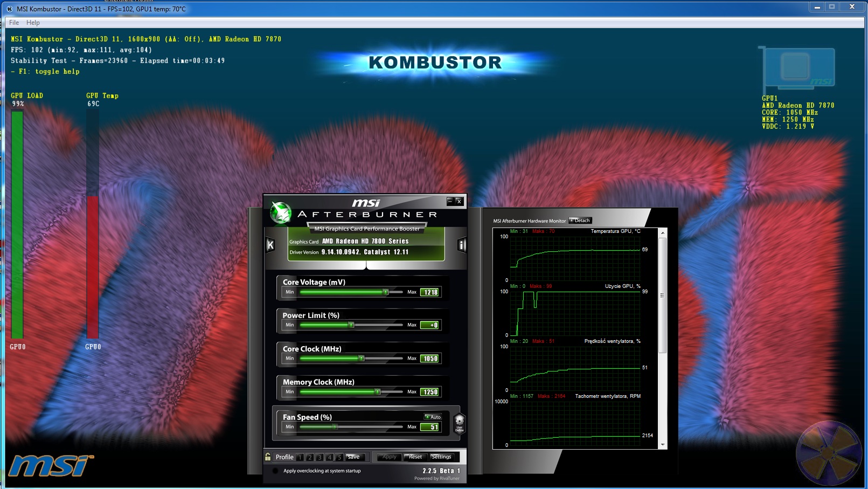Click the Temperatura GPU graph

[575, 258]
